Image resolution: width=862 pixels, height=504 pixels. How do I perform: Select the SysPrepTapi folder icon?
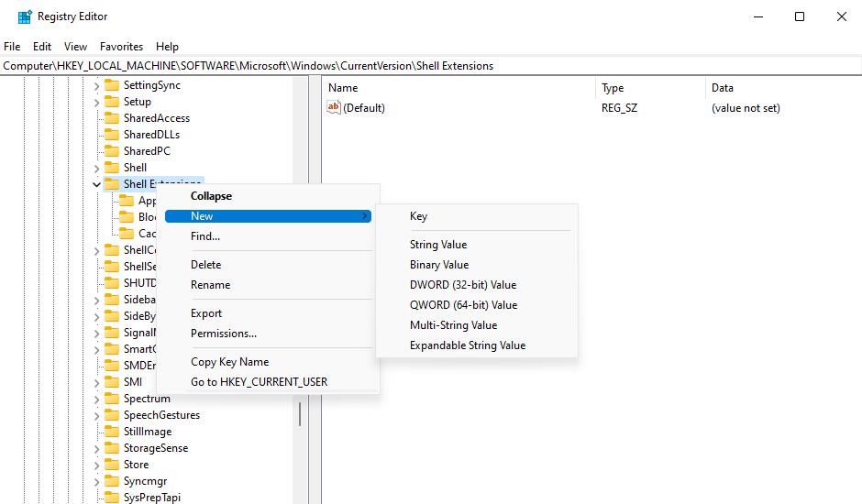point(112,498)
